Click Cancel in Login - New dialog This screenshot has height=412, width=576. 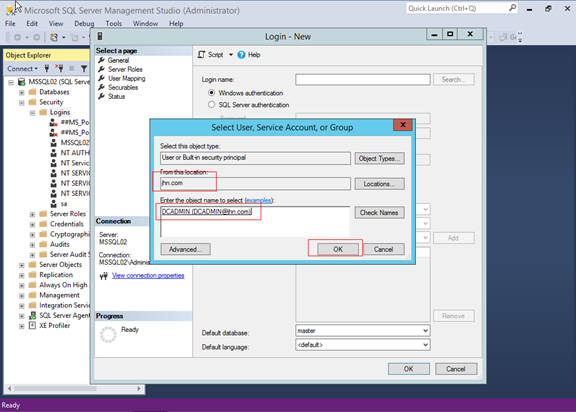[456, 369]
